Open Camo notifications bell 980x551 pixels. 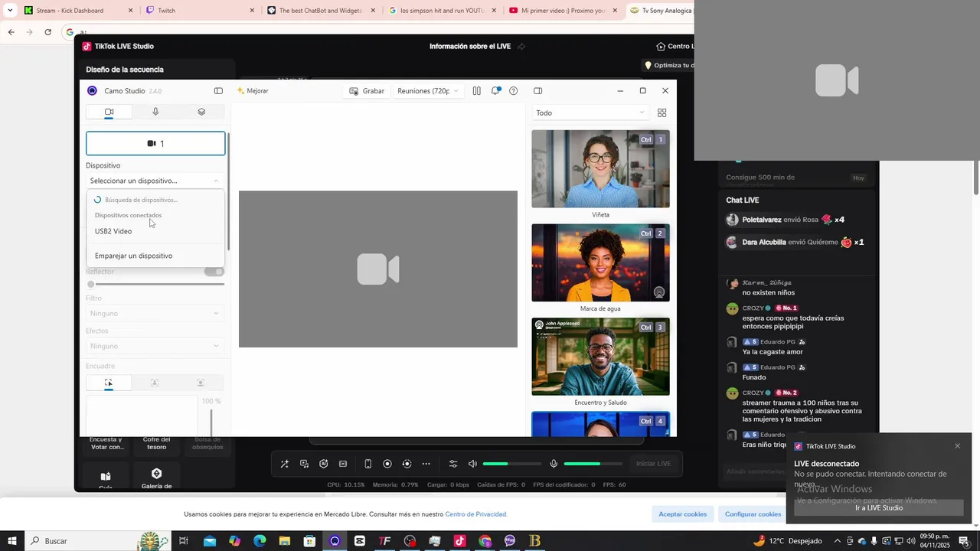click(495, 91)
